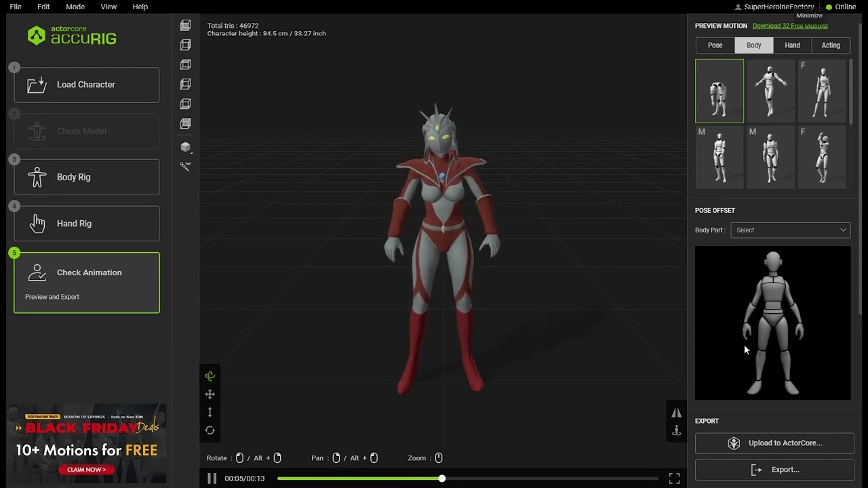Click the Load Character folder icon
Image resolution: width=868 pixels, height=488 pixels.
[37, 85]
